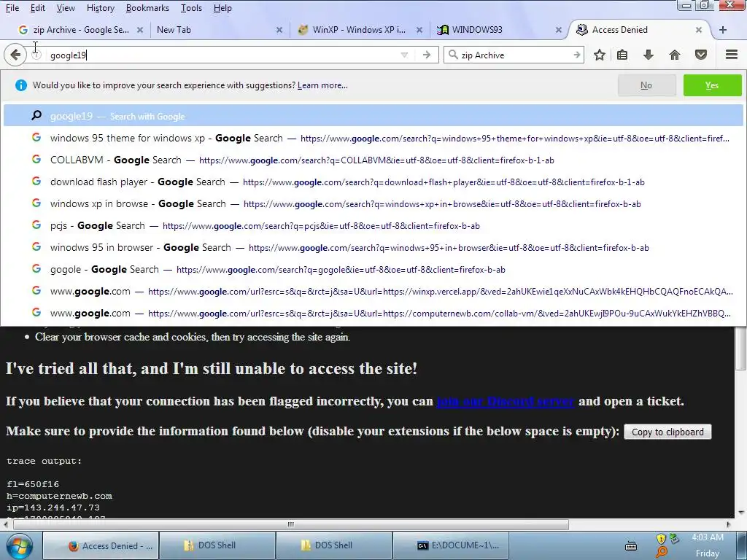The width and height of the screenshot is (747, 560).
Task: Click the info icon in the suggestions prompt
Action: (x=21, y=85)
